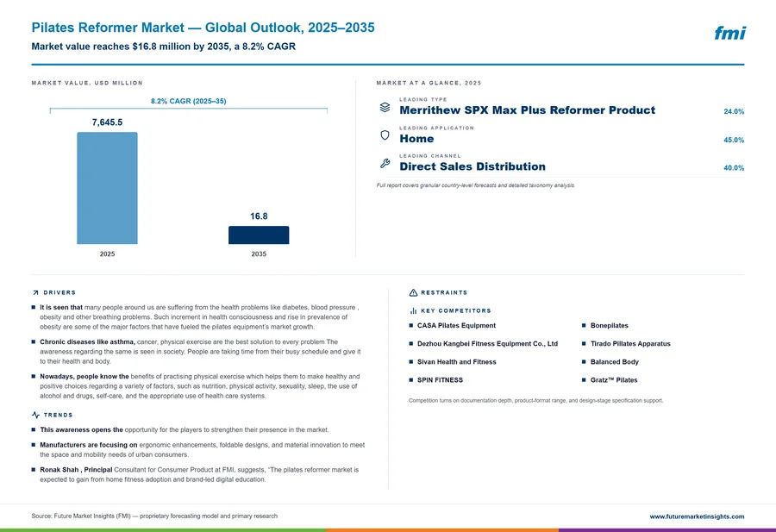This screenshot has width=776, height=532.
Task: Click the 2035 axis label
Action: [x=259, y=253]
